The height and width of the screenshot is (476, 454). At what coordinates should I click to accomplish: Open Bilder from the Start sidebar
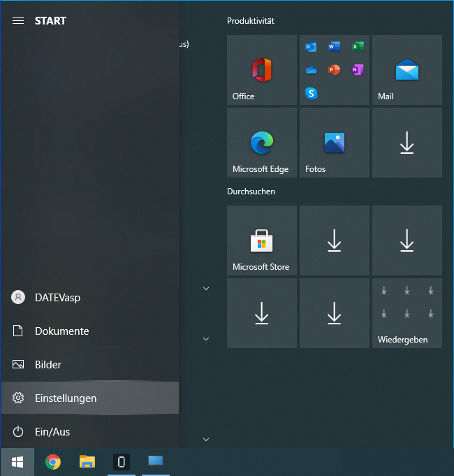click(90, 364)
